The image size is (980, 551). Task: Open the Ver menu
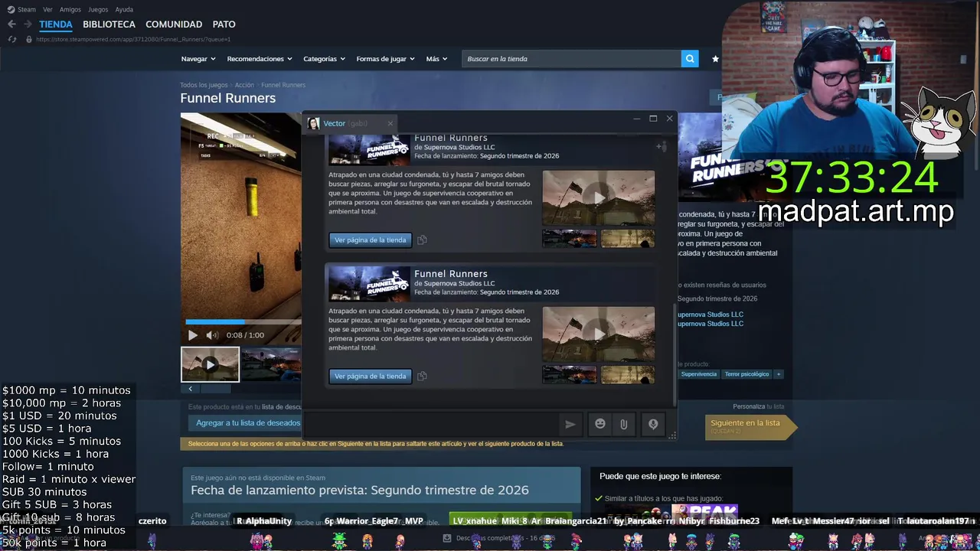(x=47, y=9)
